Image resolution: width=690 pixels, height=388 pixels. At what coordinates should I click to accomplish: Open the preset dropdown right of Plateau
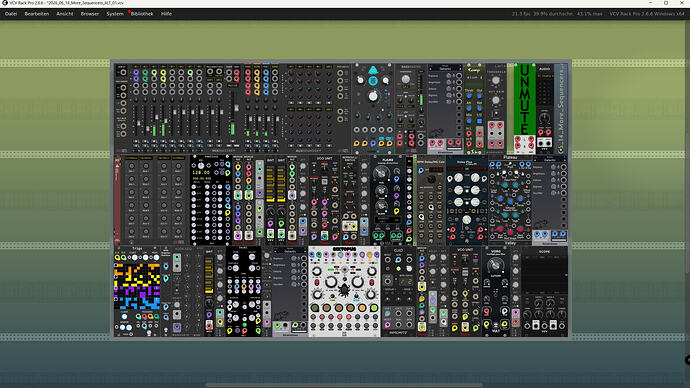pos(550,160)
